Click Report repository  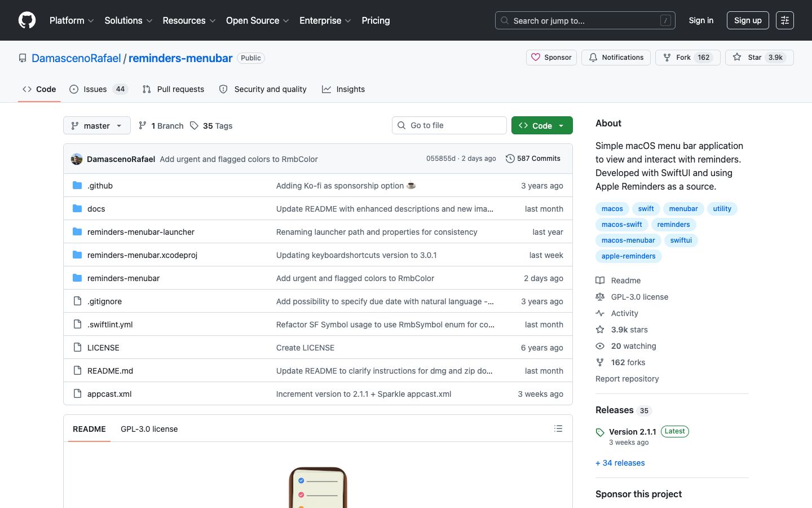tap(627, 379)
